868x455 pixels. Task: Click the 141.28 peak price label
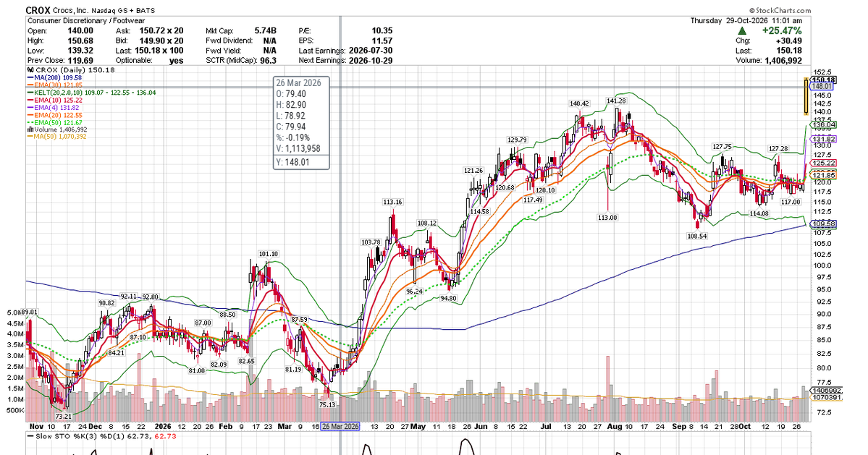click(x=616, y=101)
